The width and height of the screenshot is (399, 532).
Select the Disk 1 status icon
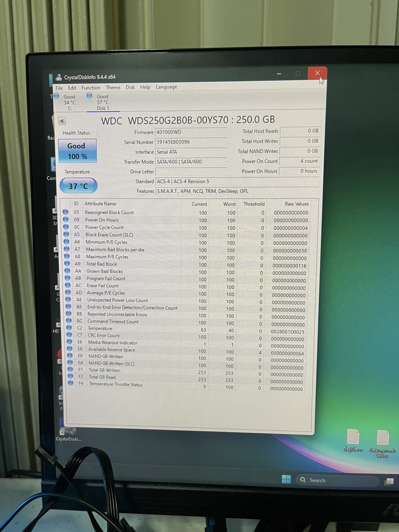89,96
